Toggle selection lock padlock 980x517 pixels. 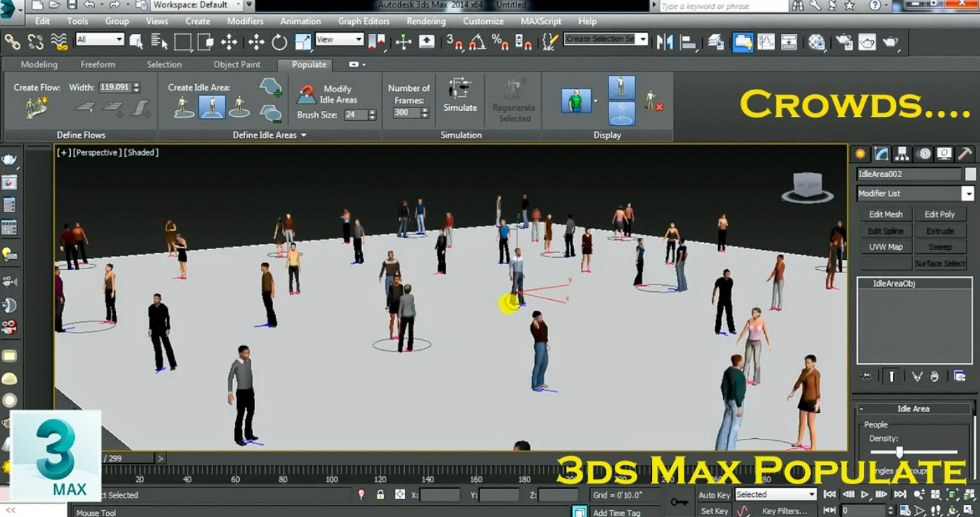tap(380, 494)
